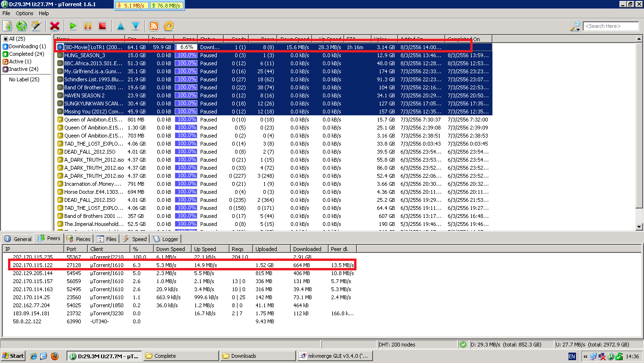Screen dimensions: 644x363
Task: Click the Create New Torrent wand icon
Action: pos(36,26)
